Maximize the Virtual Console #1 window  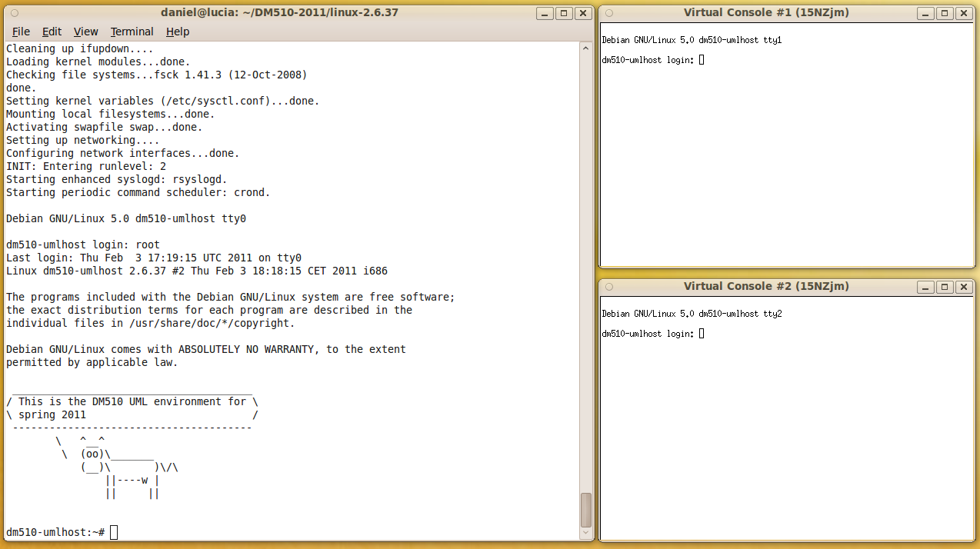[x=944, y=13]
